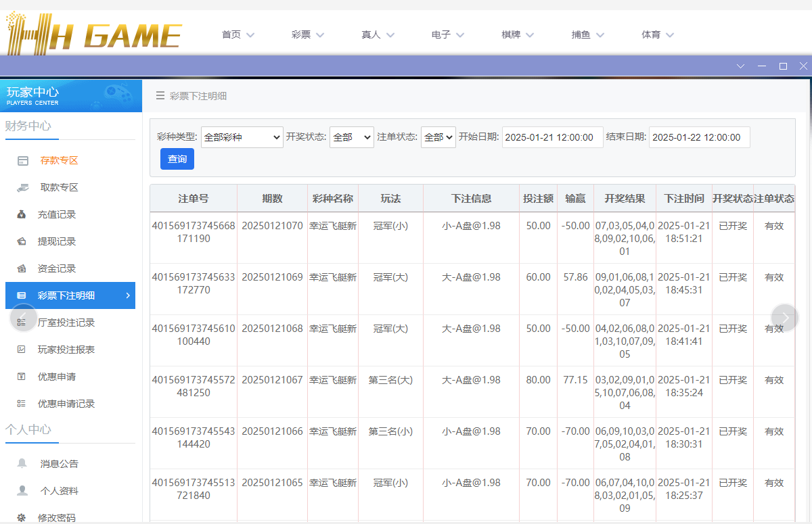The height and width of the screenshot is (524, 812).
Task: Click the hamburger icon beside 彩票下注明细
Action: (159, 95)
